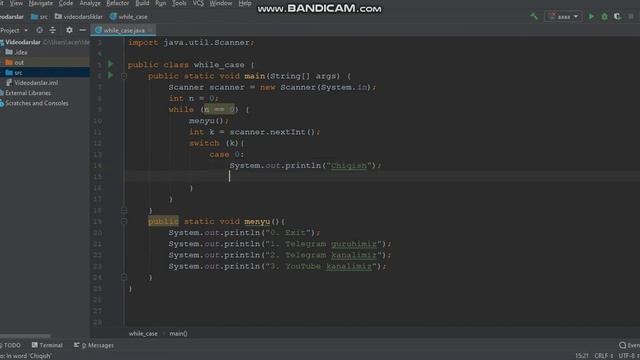
Task: Click the Messages tool window icon
Action: (76, 345)
